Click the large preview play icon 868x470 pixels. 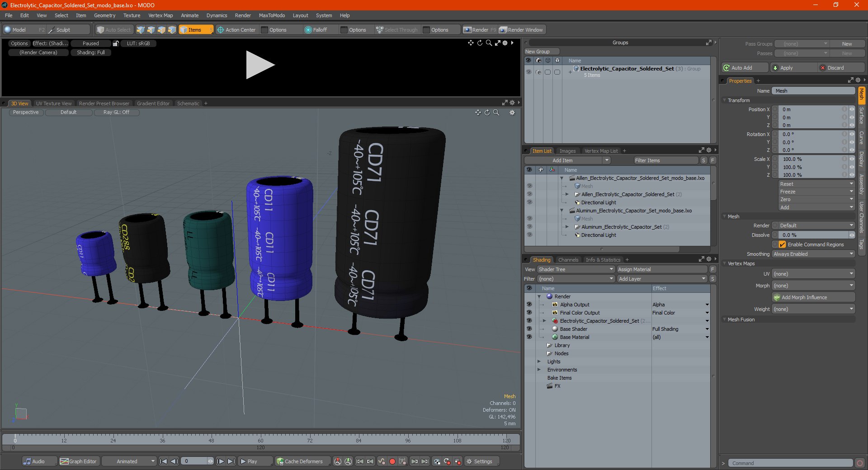(x=260, y=65)
